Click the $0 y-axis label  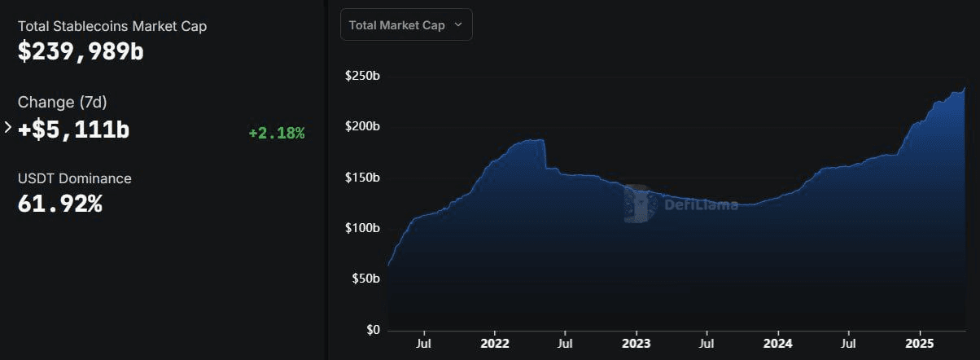(372, 330)
